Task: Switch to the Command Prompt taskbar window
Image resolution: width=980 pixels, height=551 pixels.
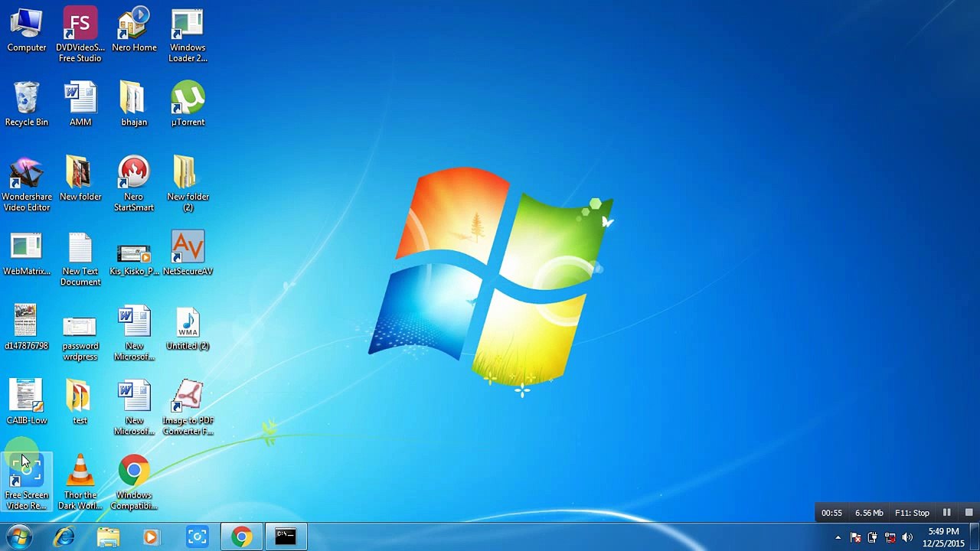Action: [286, 537]
